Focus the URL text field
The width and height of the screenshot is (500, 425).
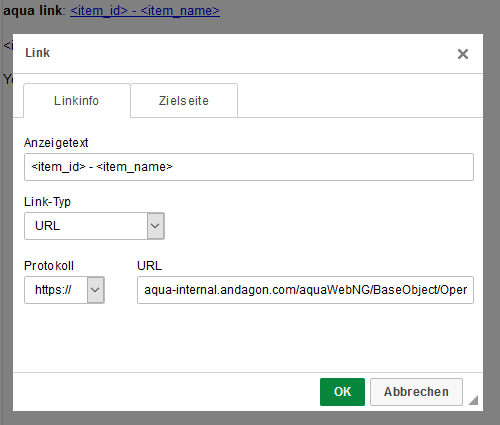pos(305,290)
